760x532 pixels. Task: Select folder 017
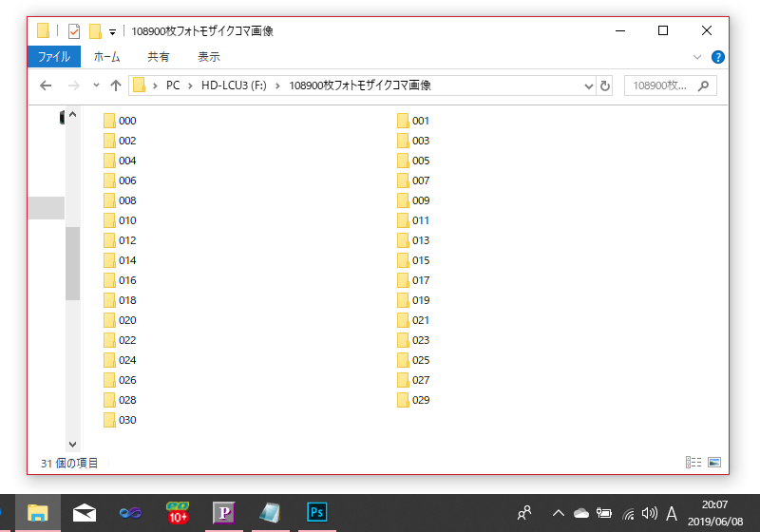413,280
